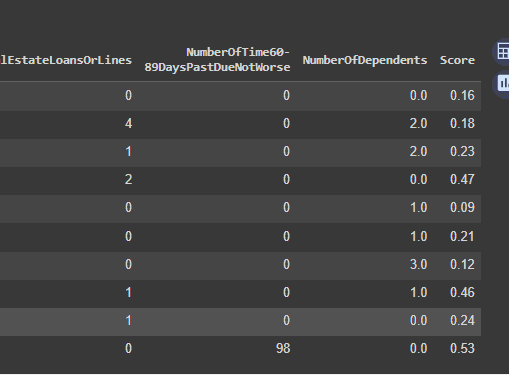This screenshot has height=375, width=509.
Task: Click dependents 1.0 in the 0.09 score row
Action: click(x=418, y=208)
